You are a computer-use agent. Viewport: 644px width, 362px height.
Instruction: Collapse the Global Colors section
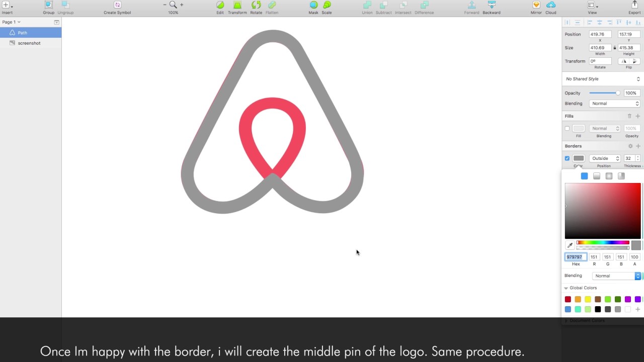tap(566, 288)
